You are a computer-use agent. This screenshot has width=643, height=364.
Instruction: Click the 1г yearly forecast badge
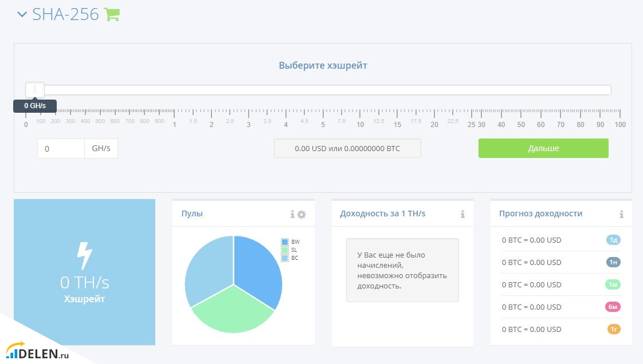(614, 329)
